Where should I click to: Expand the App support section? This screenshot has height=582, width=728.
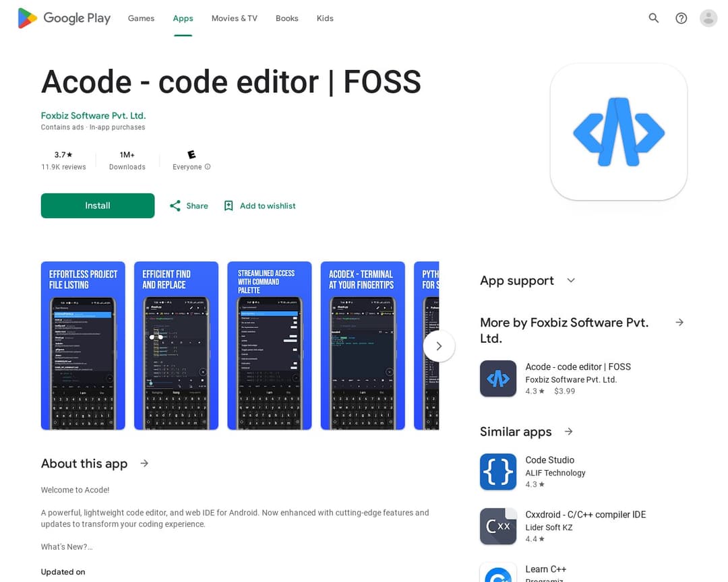(571, 280)
